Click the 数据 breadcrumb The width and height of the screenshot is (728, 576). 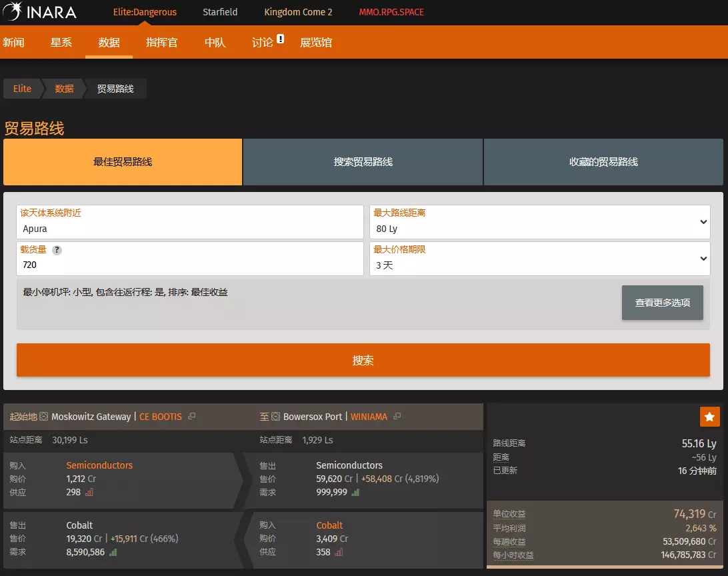coord(64,89)
